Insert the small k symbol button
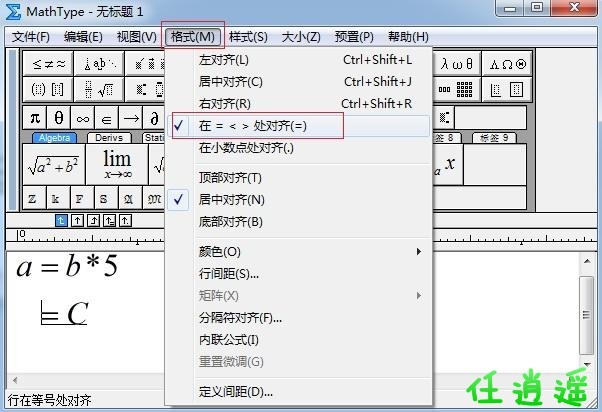 [x=59, y=199]
